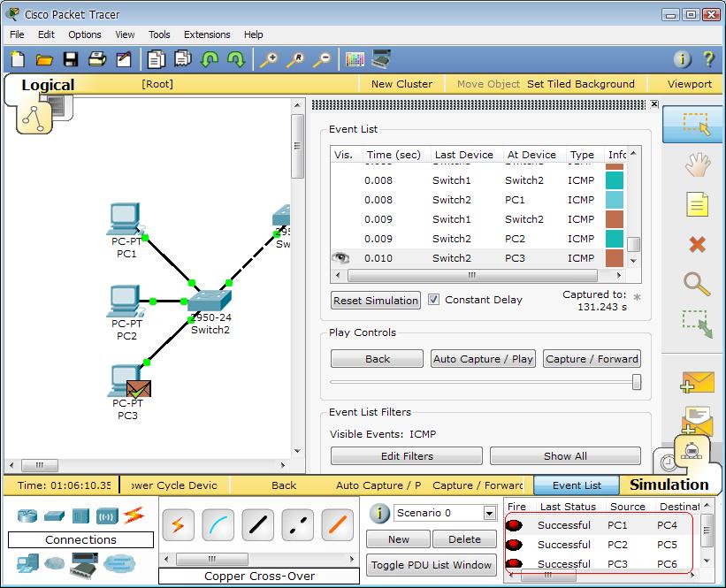Click the Edit Filters button
This screenshot has height=588, width=726.
[x=407, y=456]
